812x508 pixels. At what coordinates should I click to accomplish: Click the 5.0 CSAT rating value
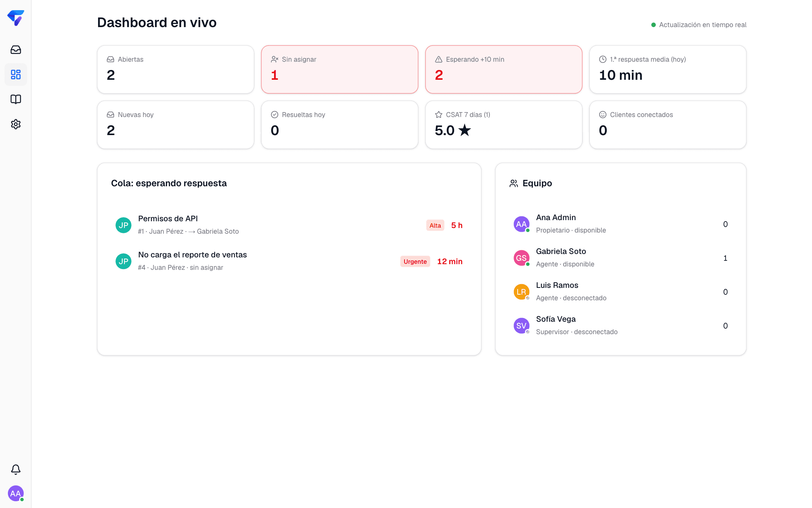coord(453,131)
